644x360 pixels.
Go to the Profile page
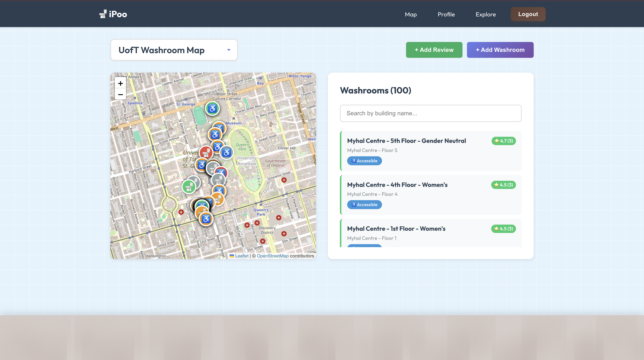click(446, 14)
